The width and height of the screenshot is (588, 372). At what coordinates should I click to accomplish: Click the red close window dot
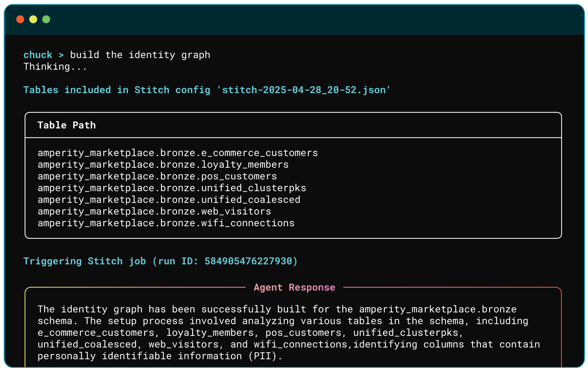[20, 19]
